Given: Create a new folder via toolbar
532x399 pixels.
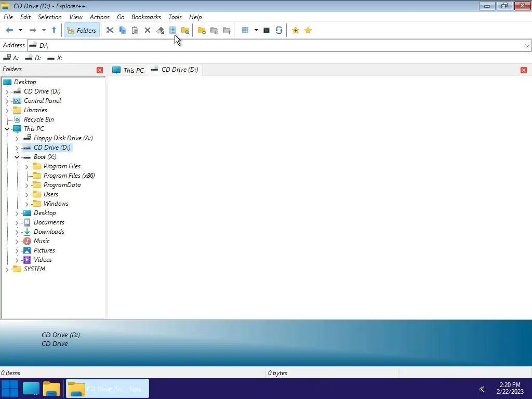Looking at the screenshot, I should click(202, 31).
